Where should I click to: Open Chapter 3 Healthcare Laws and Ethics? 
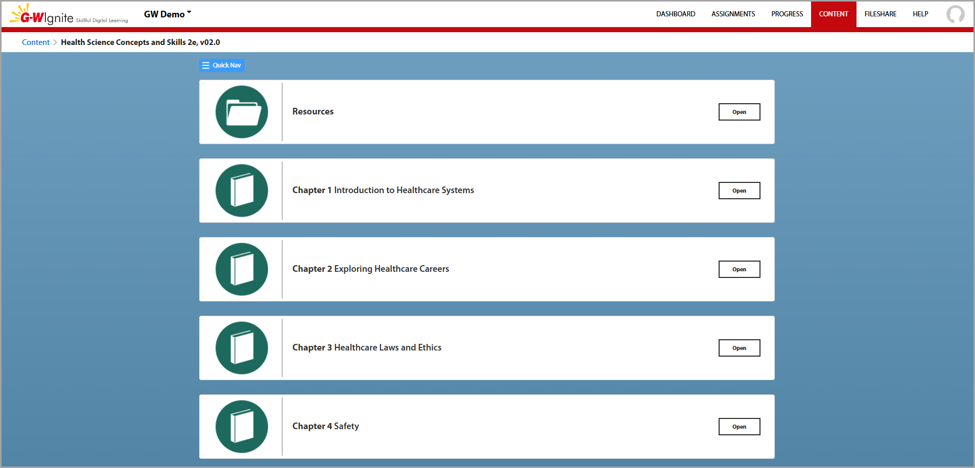(x=739, y=348)
